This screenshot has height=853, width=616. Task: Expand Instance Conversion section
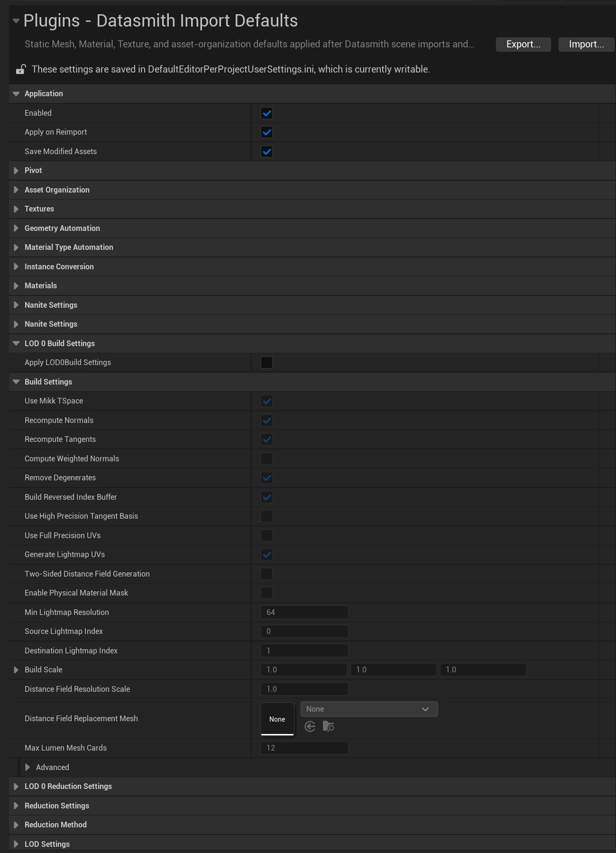pyautogui.click(x=16, y=266)
